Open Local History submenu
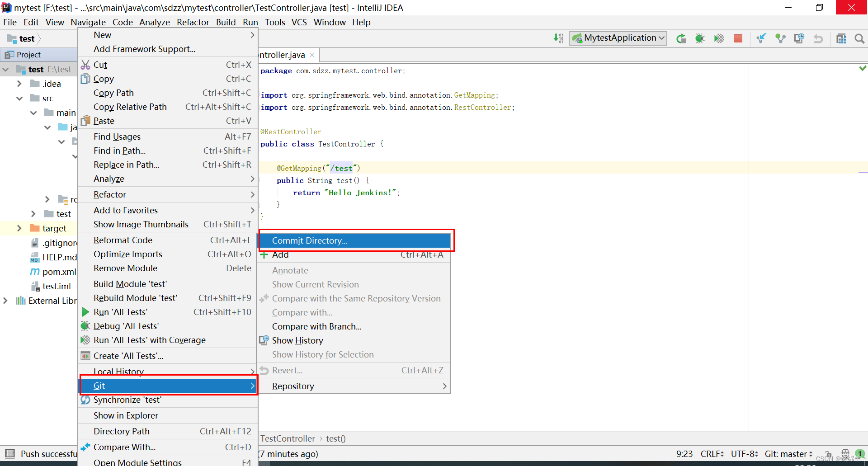This screenshot has width=868, height=466. pos(168,372)
